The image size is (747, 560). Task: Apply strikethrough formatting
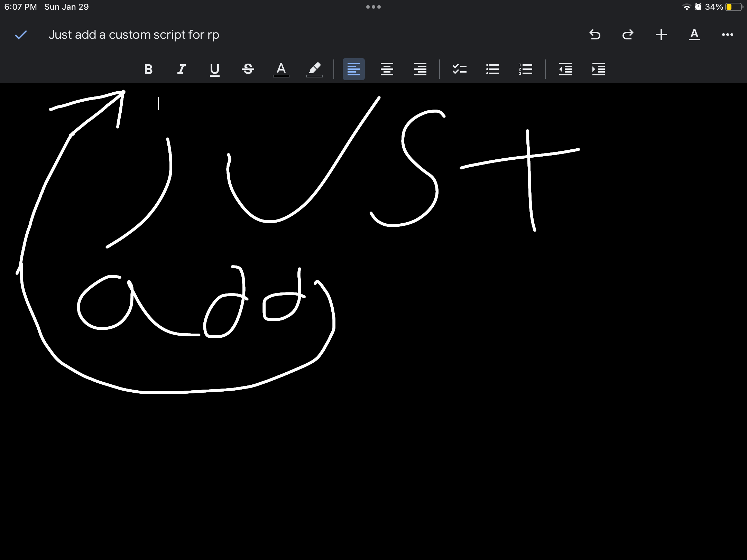[x=248, y=69]
